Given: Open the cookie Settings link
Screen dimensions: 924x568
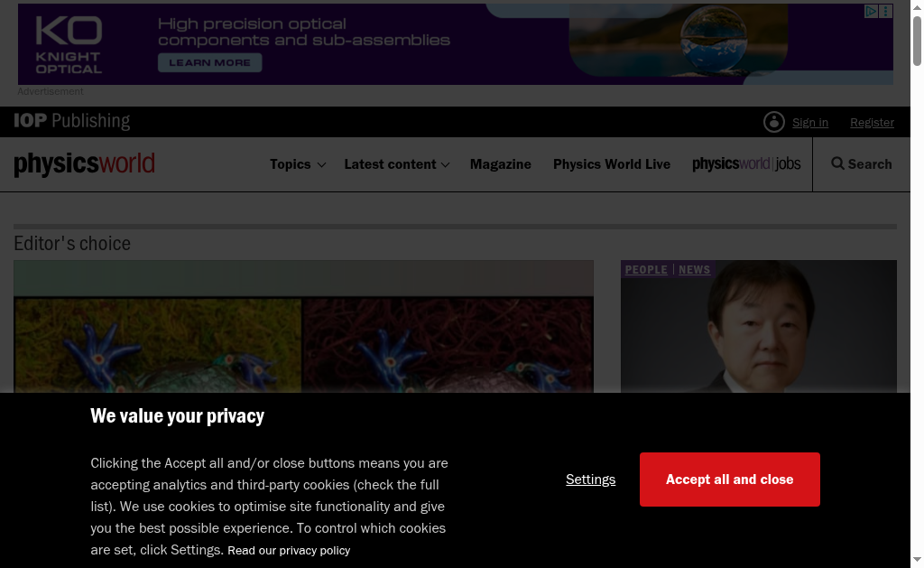Looking at the screenshot, I should (x=590, y=480).
